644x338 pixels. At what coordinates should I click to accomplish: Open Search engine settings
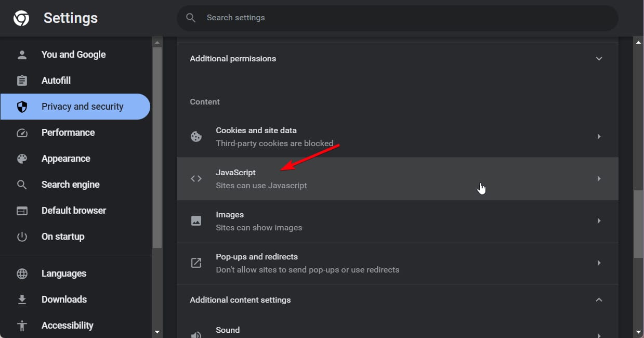click(70, 185)
